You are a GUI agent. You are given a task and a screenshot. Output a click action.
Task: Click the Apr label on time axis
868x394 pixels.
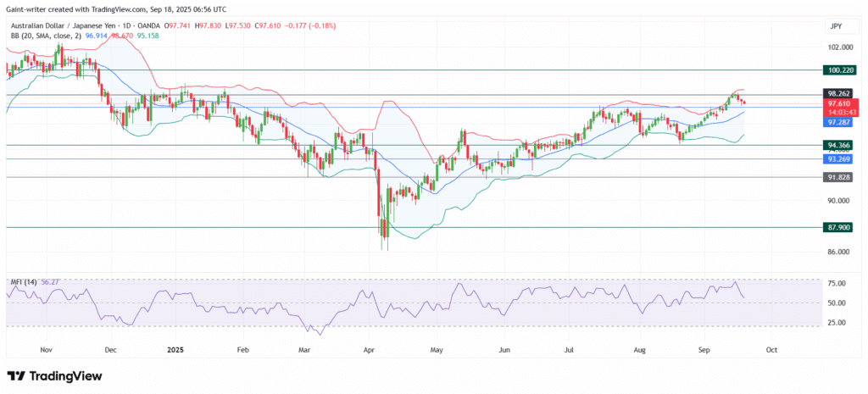pos(370,350)
